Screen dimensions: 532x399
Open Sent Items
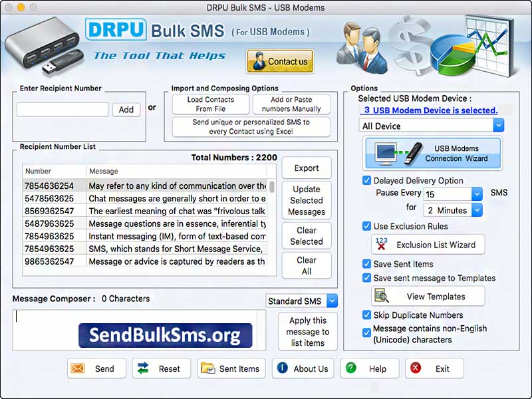coord(231,368)
